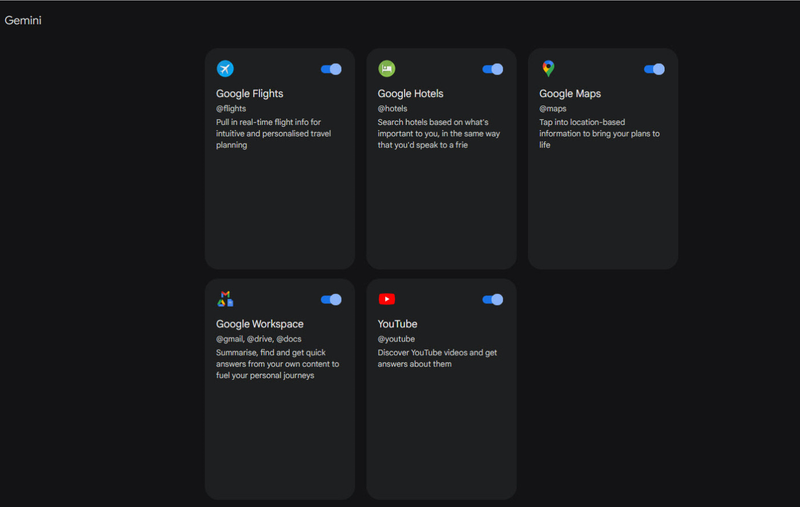
Task: Click the @gmail, @drive, @docs handles
Action: (258, 339)
